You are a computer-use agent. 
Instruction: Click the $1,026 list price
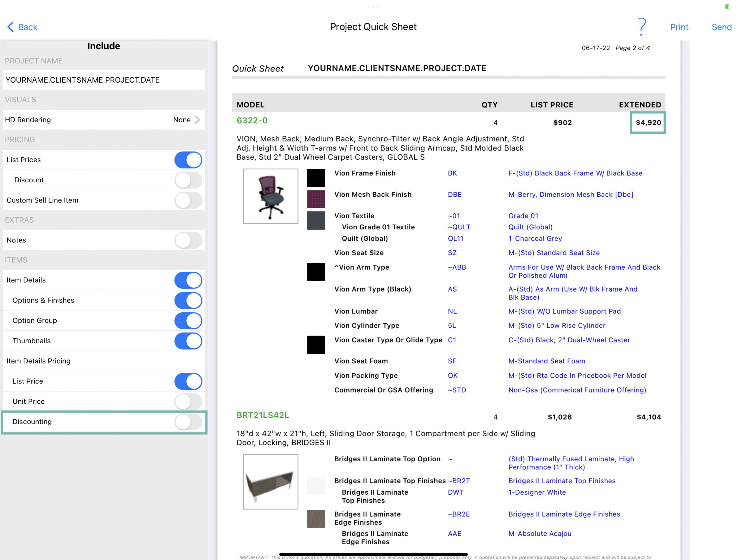(560, 417)
